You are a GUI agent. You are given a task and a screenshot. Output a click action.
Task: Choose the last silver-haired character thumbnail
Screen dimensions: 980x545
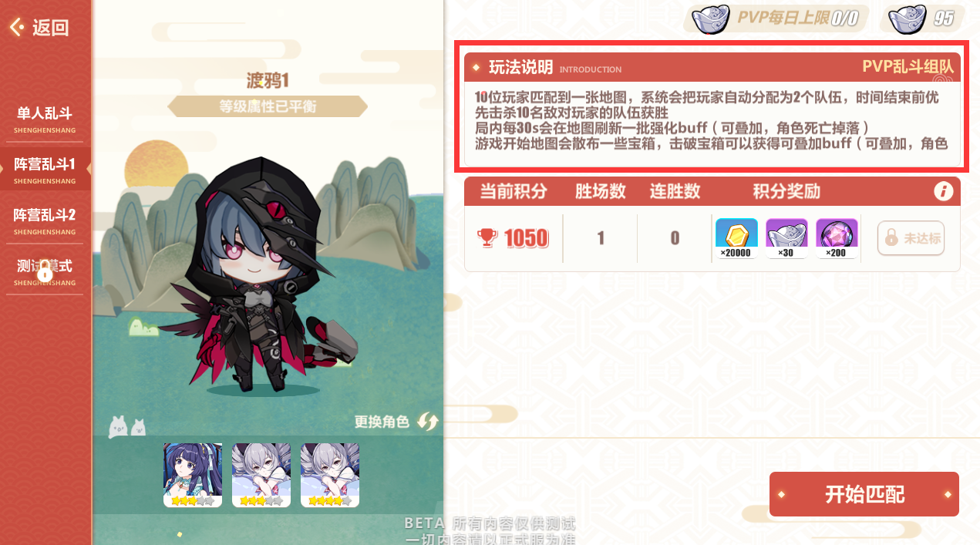pos(330,475)
